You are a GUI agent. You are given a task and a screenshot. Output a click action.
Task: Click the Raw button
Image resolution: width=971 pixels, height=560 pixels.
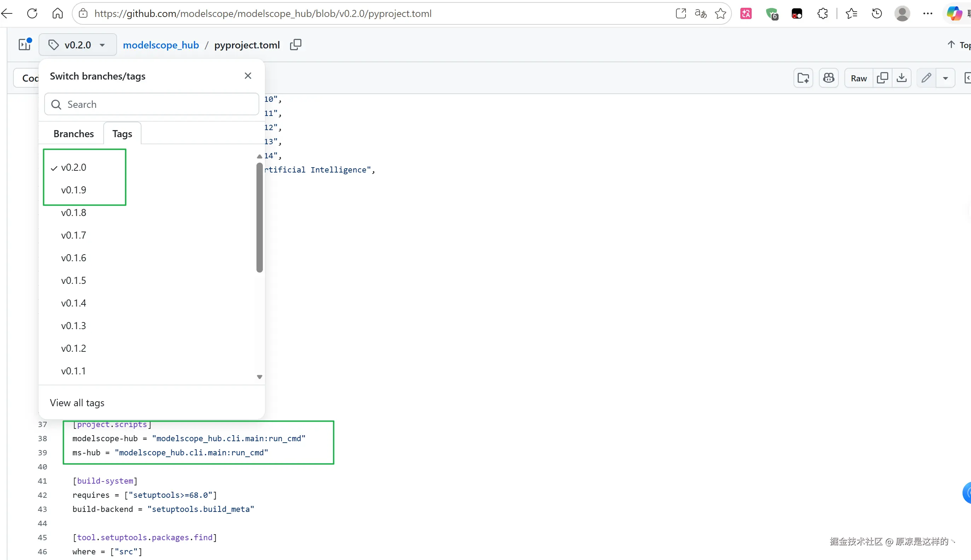pos(859,78)
